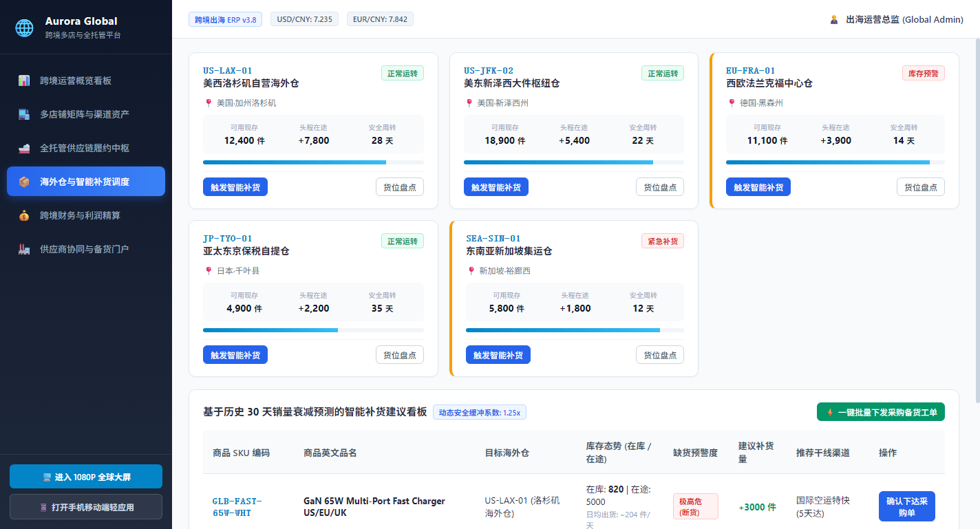The image size is (980, 529).
Task: Click the 商品 SKU 编码 column header
Action: [x=242, y=453]
